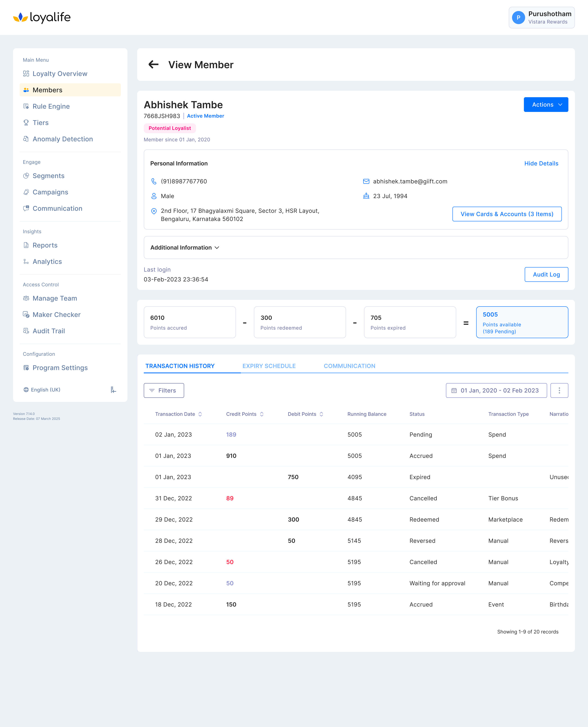588x727 pixels.
Task: Click the globe icon beside English (UK)
Action: point(26,390)
